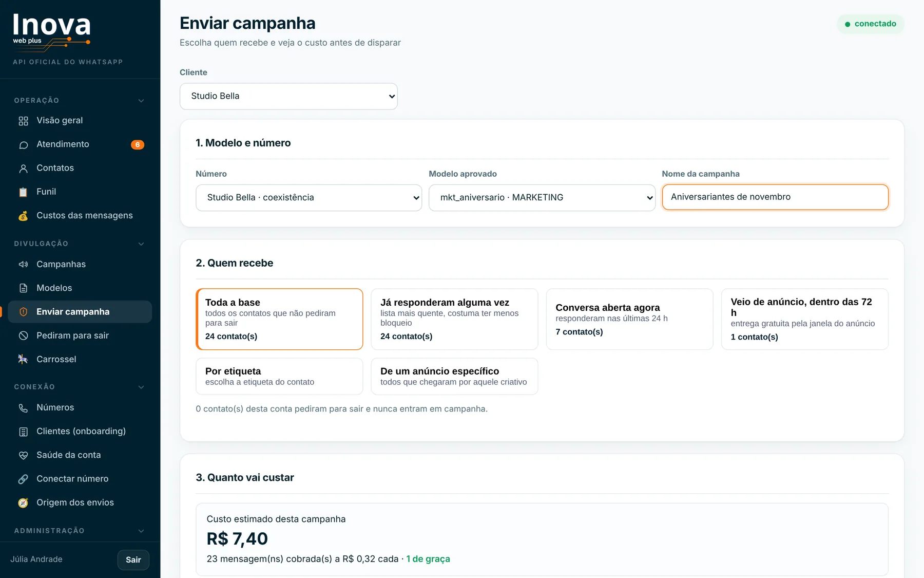Collapse the OPERAÇÃO sidebar section
Image resolution: width=924 pixels, height=578 pixels.
[x=80, y=101]
